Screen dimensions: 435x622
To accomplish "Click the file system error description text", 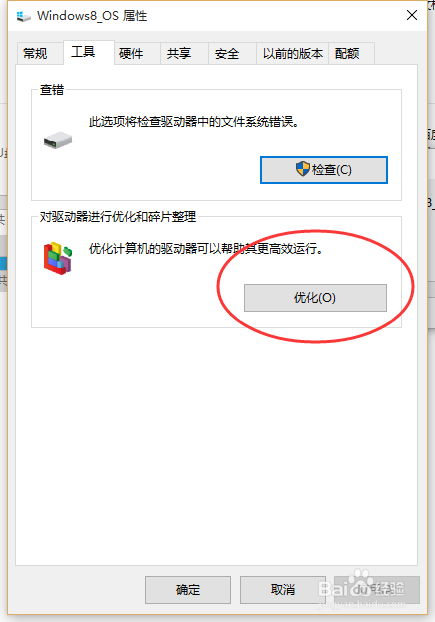I will click(x=194, y=121).
